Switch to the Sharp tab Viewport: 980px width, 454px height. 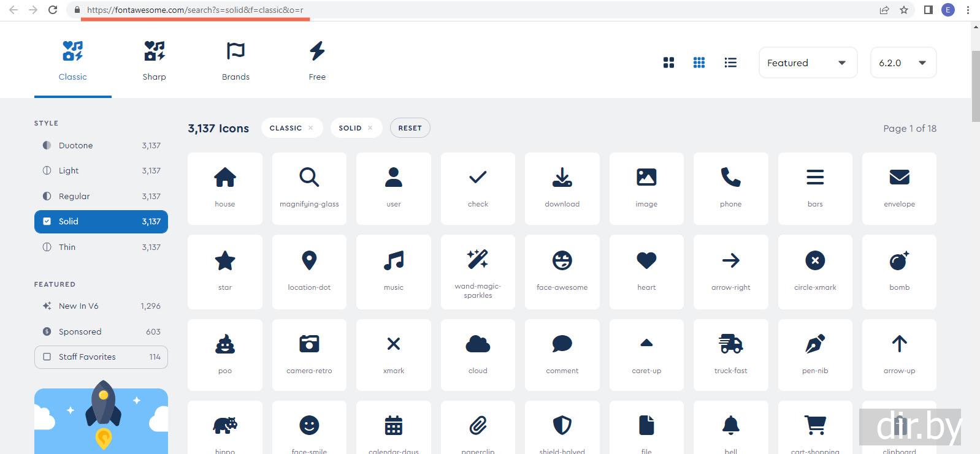click(155, 60)
